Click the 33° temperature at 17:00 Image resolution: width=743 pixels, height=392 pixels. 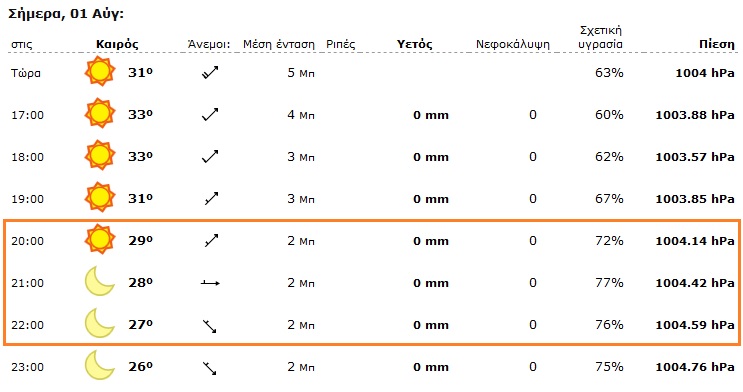[x=140, y=114]
